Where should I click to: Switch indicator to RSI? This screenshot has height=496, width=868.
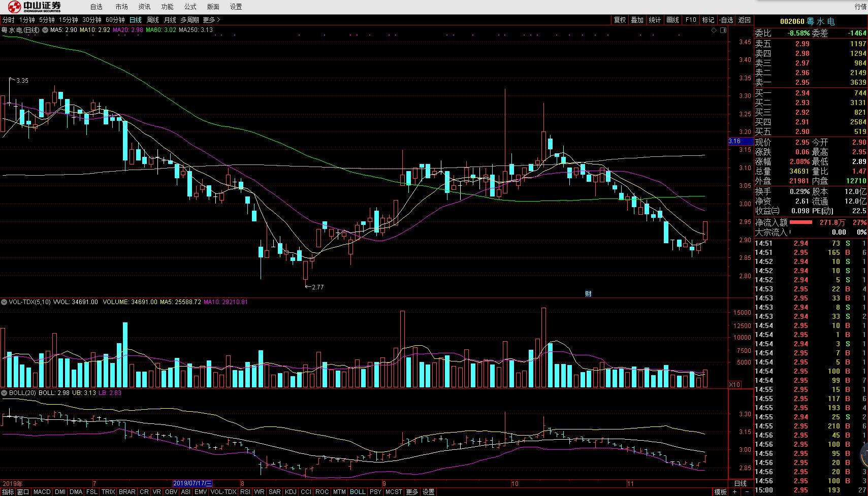(245, 492)
